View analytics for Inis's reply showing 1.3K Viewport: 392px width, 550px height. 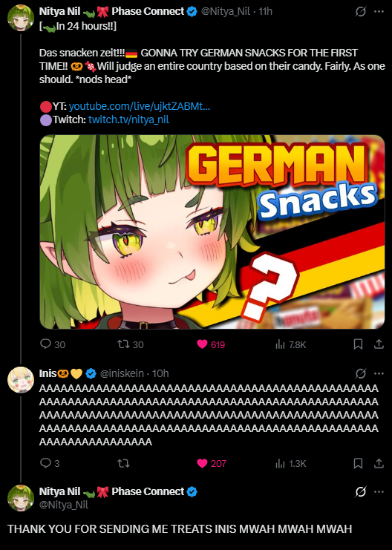pyautogui.click(x=291, y=463)
